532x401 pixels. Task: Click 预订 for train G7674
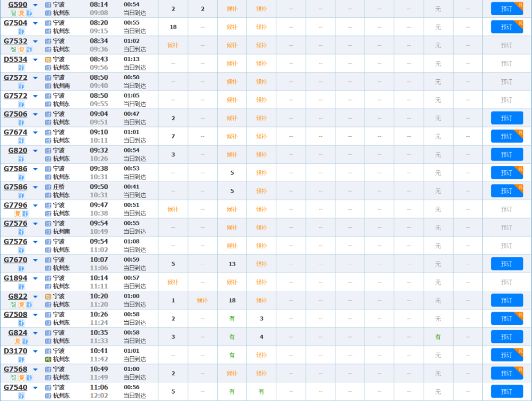point(507,137)
